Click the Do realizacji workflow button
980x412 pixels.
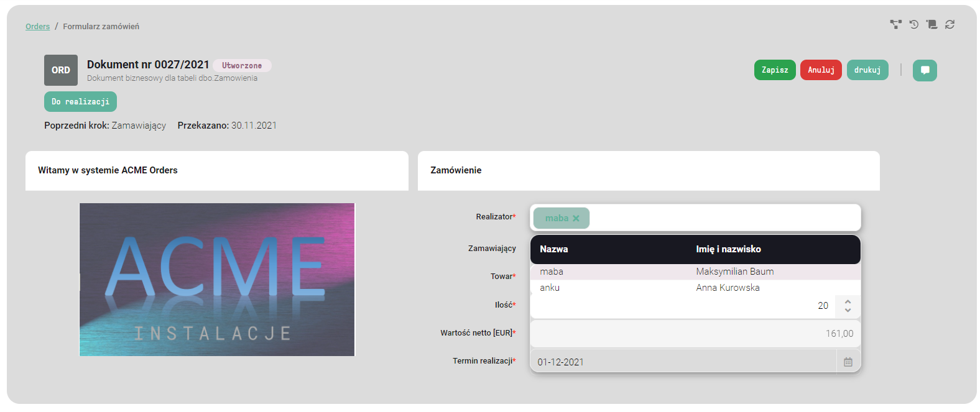(80, 102)
